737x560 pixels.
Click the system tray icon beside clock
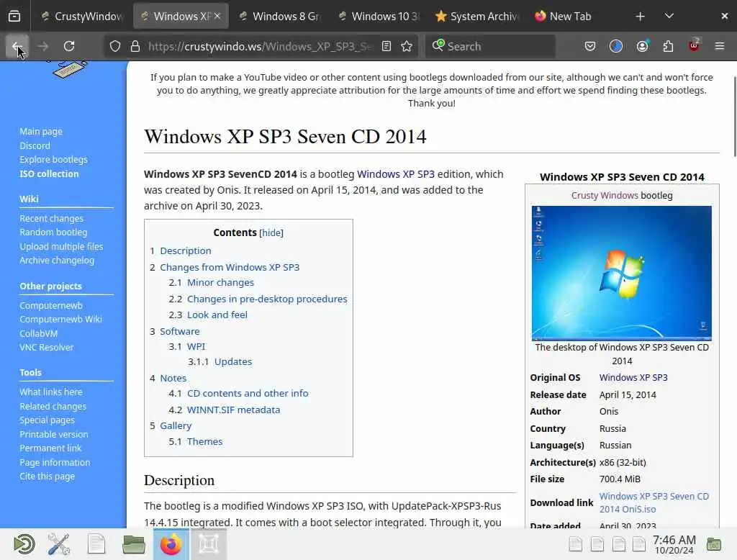[x=714, y=544]
